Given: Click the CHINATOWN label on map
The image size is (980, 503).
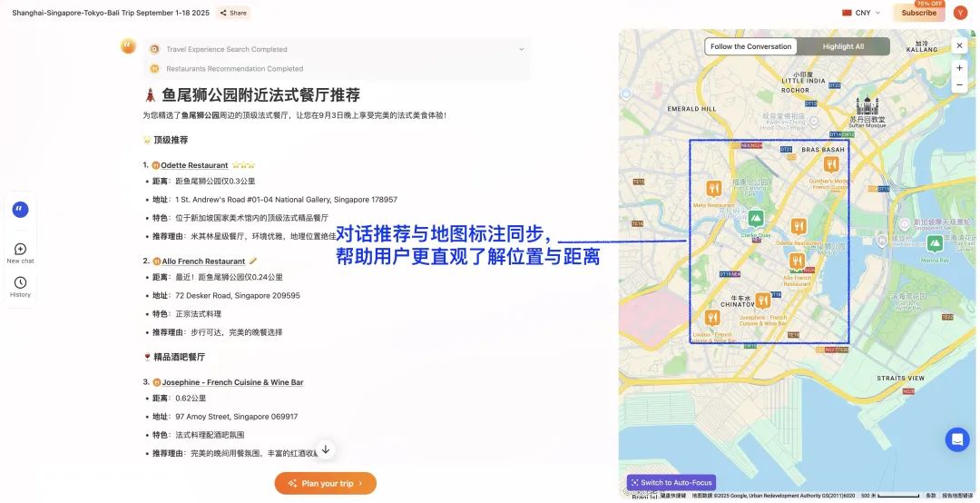Looking at the screenshot, I should [738, 305].
